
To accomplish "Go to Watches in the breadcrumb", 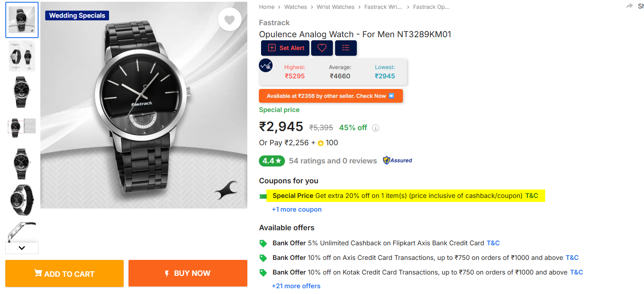I will [x=295, y=7].
